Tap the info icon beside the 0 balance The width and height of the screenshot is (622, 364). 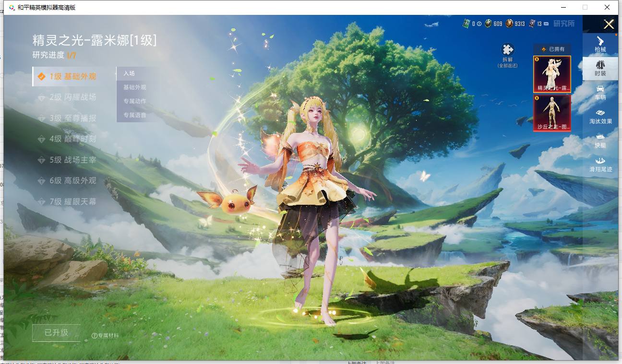(479, 23)
